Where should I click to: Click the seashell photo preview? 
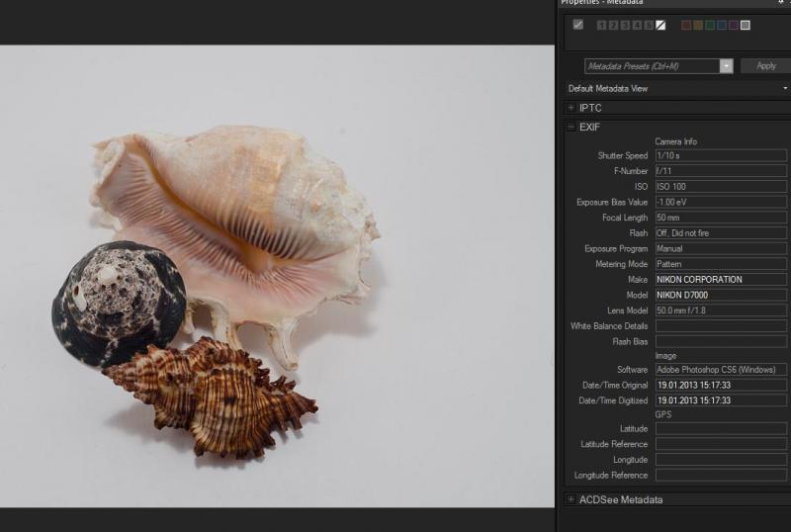click(x=277, y=276)
